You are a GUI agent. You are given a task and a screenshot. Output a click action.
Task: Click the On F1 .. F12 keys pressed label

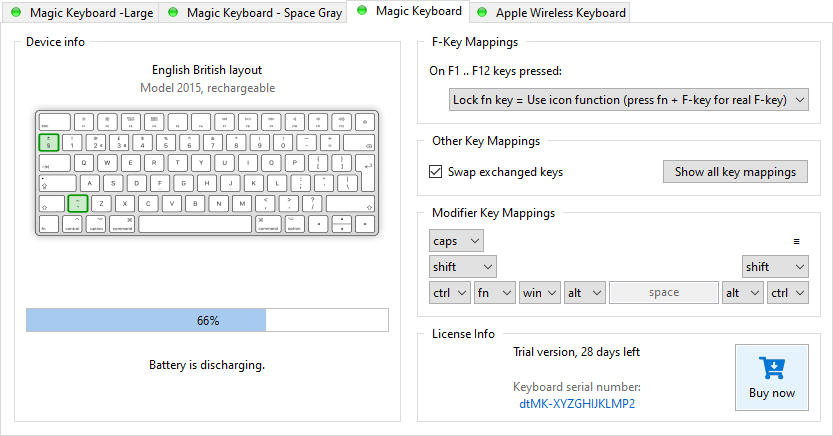(496, 71)
